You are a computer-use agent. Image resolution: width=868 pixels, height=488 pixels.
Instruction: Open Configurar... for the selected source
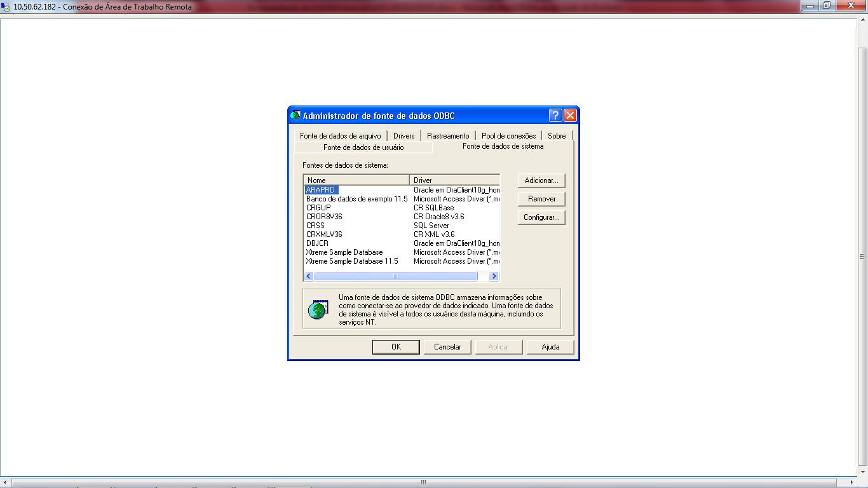click(x=541, y=217)
